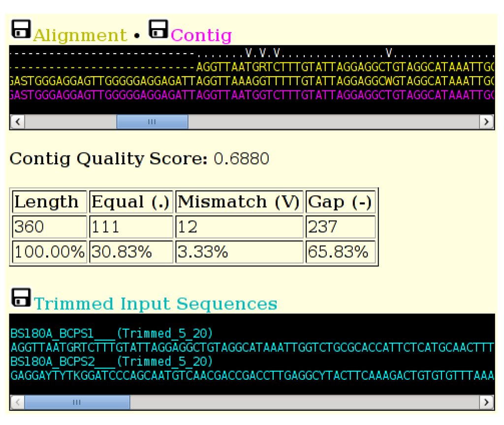
Task: Click the right arrow of the alignment scrollbar
Action: pyautogui.click(x=487, y=121)
